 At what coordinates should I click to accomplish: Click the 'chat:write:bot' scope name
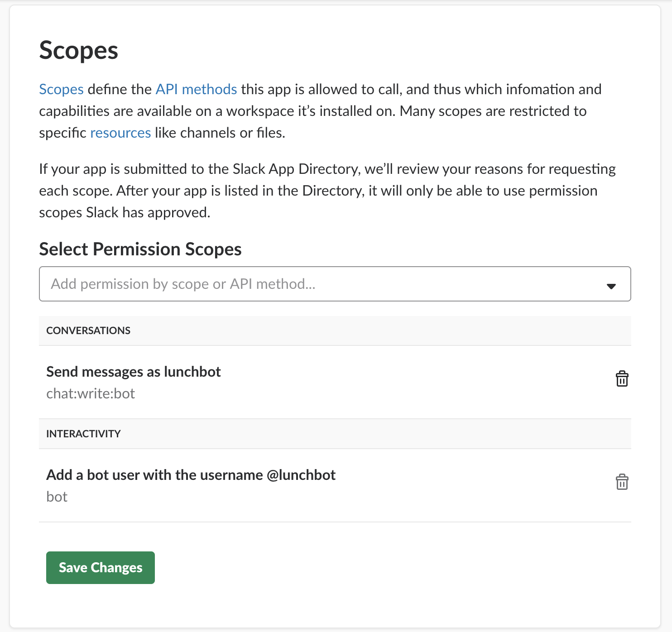click(x=91, y=393)
